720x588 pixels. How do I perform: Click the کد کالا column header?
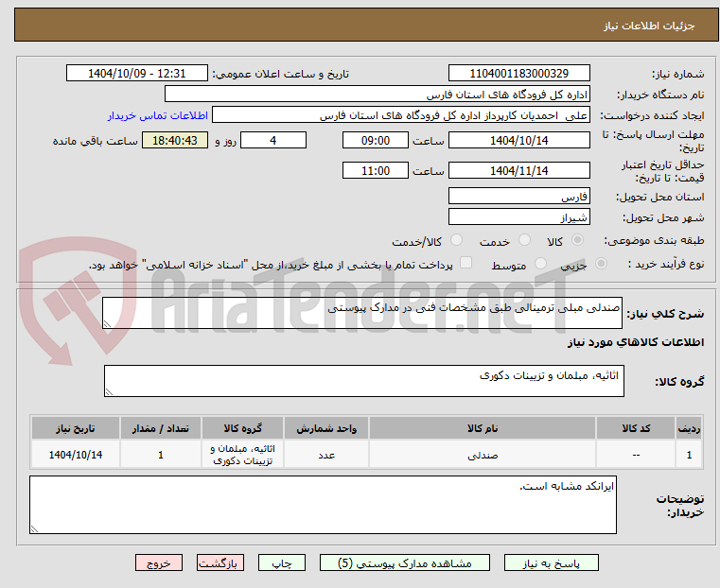pyautogui.click(x=636, y=428)
